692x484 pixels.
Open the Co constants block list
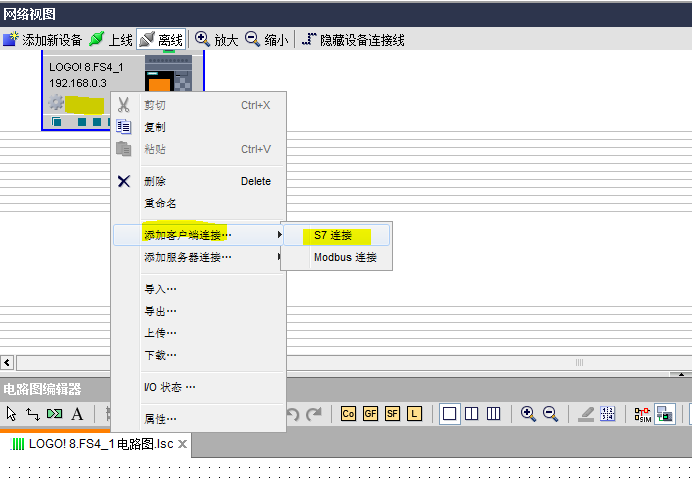point(348,414)
